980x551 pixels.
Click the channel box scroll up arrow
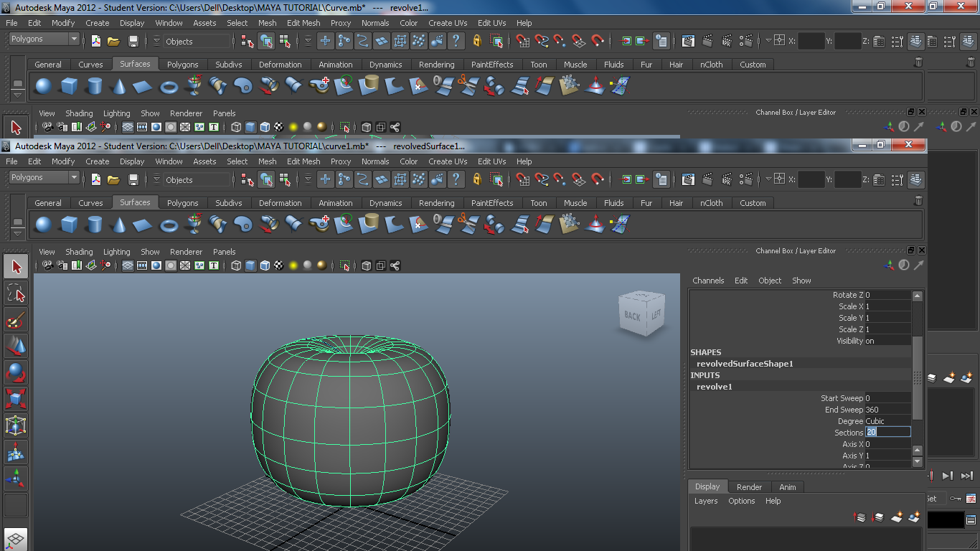click(917, 296)
